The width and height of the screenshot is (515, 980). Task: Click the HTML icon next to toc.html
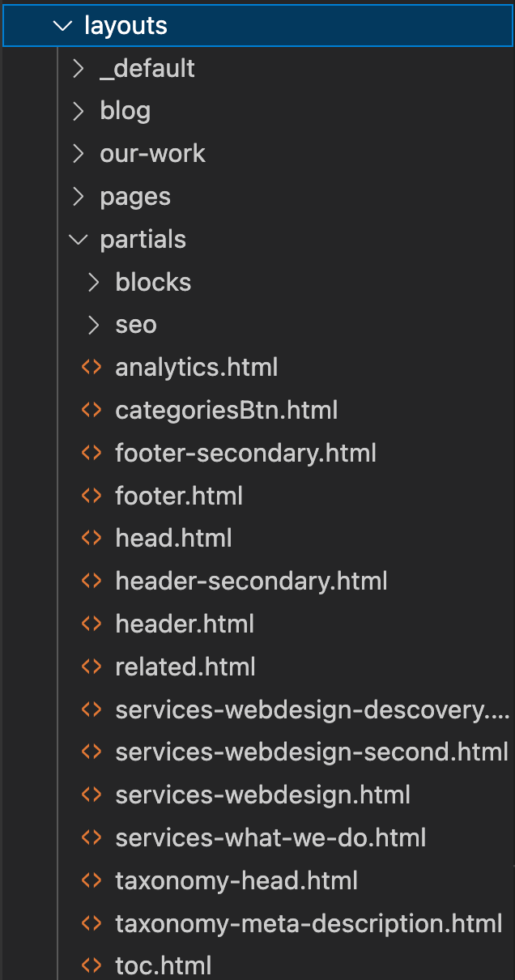point(92,966)
